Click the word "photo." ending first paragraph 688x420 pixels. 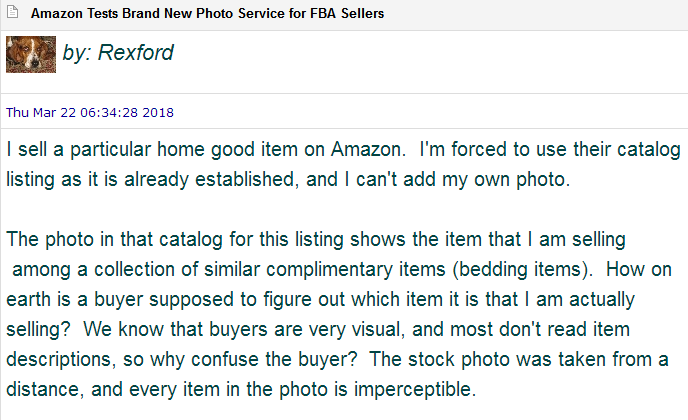click(543, 181)
